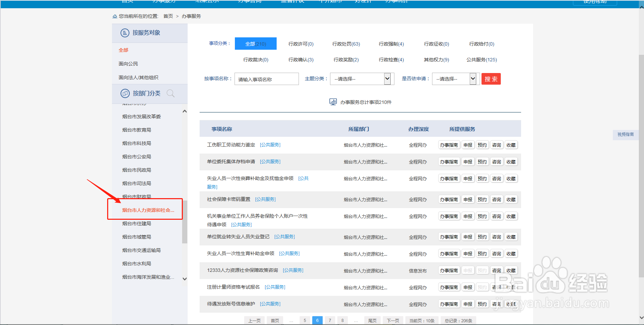
Task: Go to page 7 in pagination
Action: tap(330, 320)
